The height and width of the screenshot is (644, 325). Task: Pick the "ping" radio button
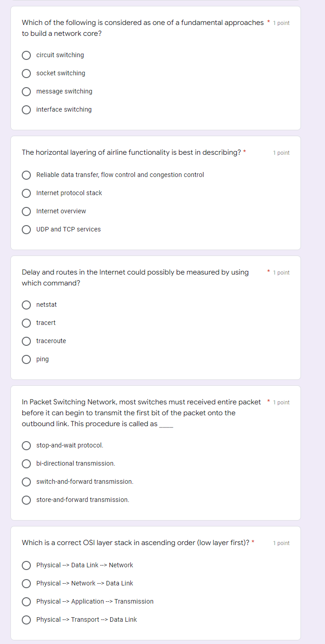pos(27,359)
